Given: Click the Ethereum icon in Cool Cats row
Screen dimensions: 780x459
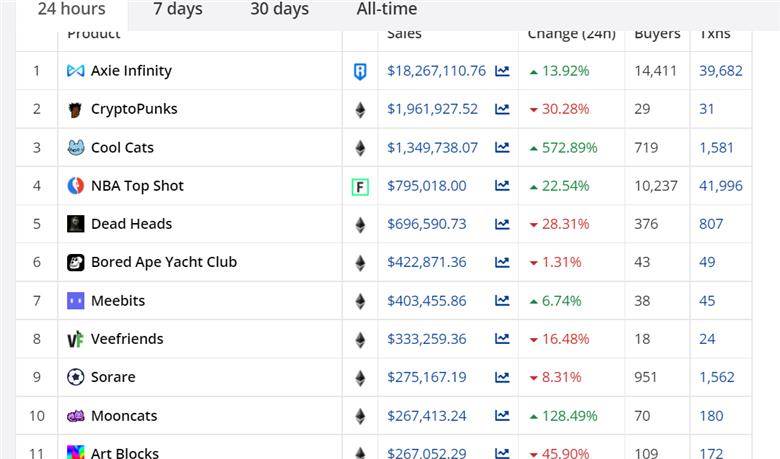Looking at the screenshot, I should 360,148.
